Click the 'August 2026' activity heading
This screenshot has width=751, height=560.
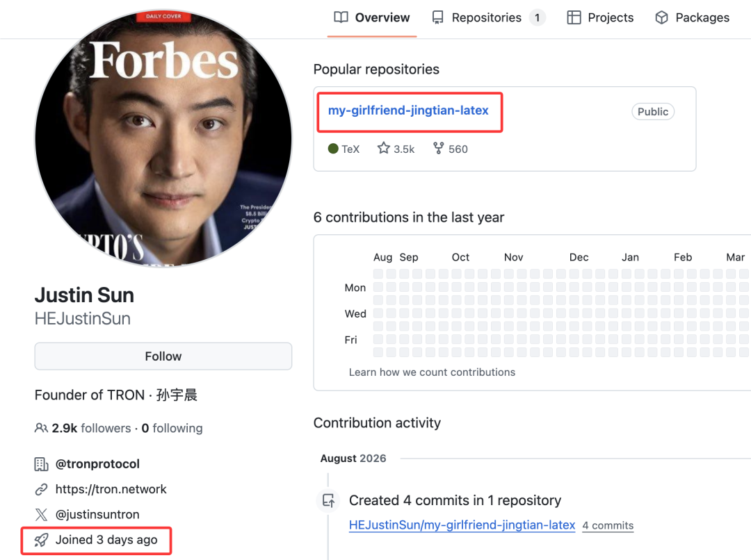click(x=353, y=458)
